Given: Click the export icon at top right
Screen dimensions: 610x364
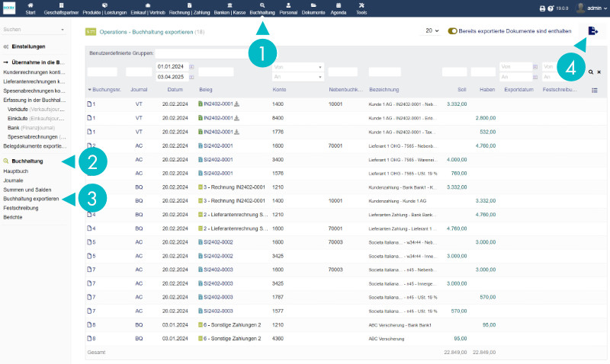Looking at the screenshot, I should 593,30.
